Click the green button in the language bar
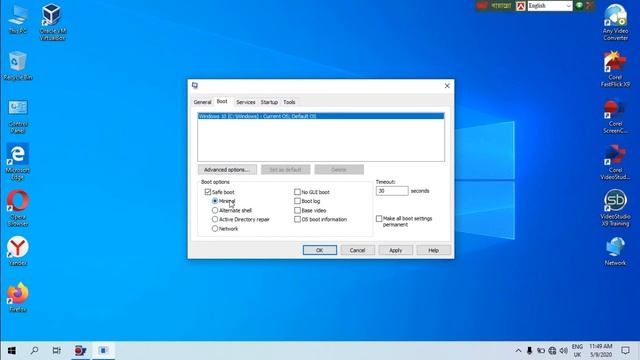The image size is (640, 360). (579, 5)
